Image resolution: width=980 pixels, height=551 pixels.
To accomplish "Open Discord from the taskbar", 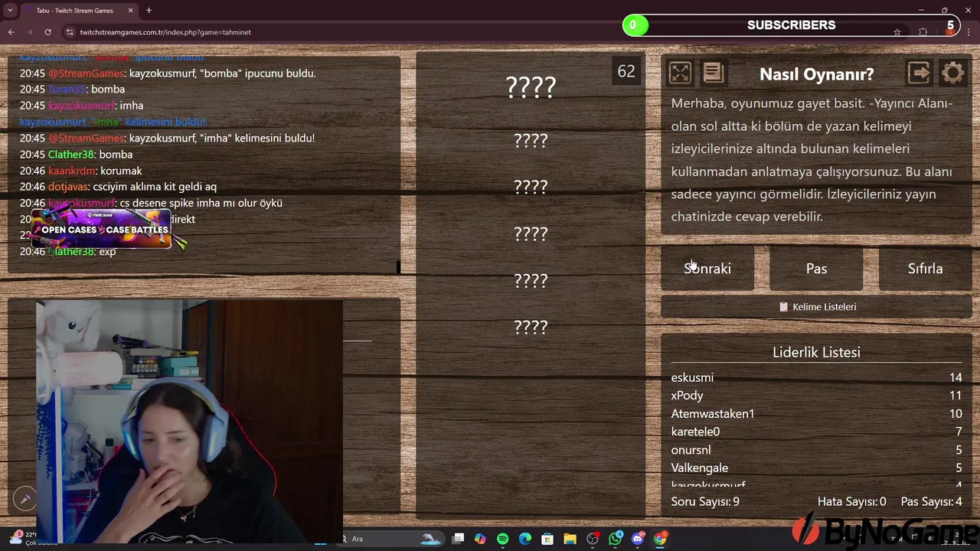I will (x=638, y=539).
